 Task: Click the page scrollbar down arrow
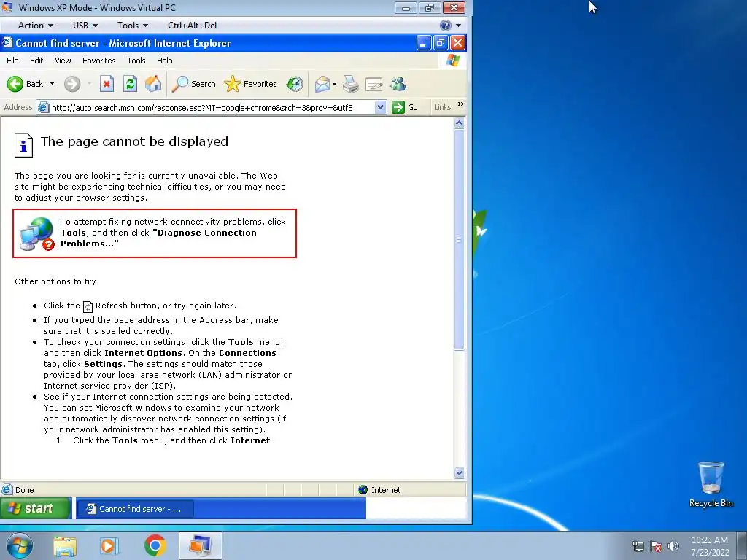click(460, 472)
